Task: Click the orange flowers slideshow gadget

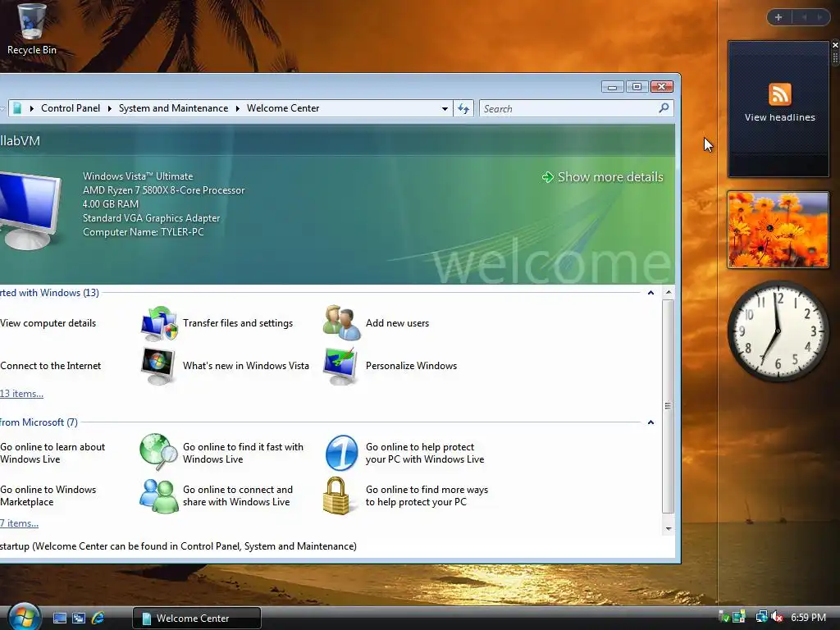Action: [x=778, y=230]
